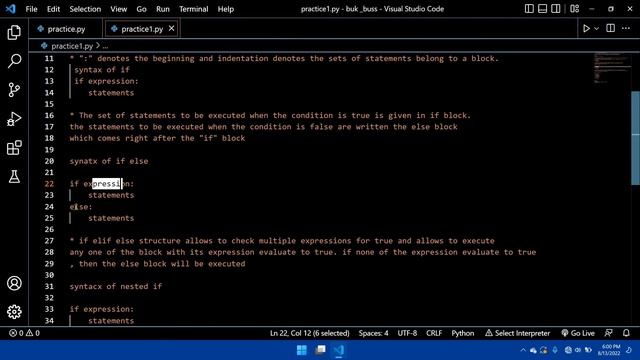This screenshot has width=640, height=360.
Task: Open the Search view
Action: (x=14, y=61)
